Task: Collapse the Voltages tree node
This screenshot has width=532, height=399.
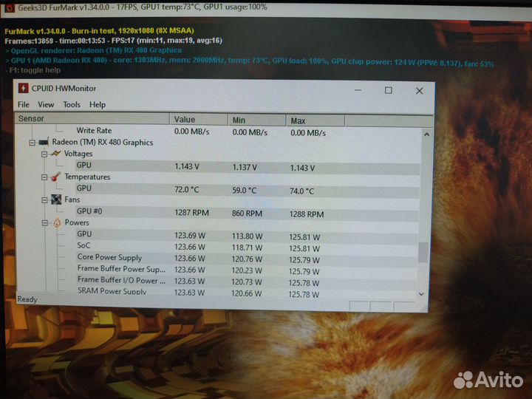Action: tap(44, 154)
